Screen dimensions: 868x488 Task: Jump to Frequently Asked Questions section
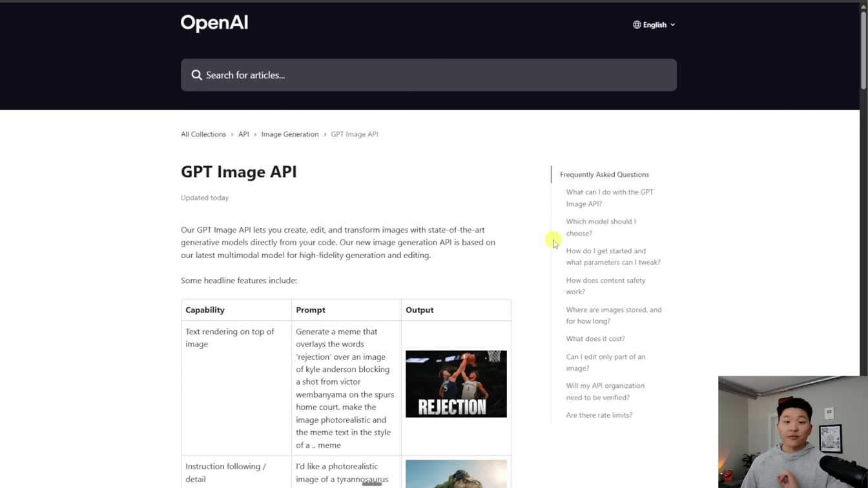click(604, 174)
